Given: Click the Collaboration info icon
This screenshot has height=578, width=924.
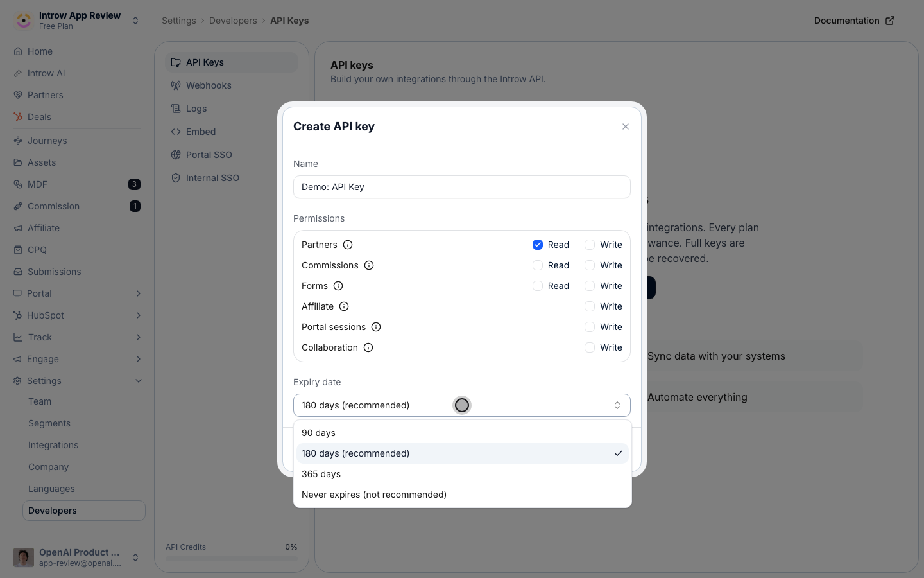Looking at the screenshot, I should click(x=368, y=347).
